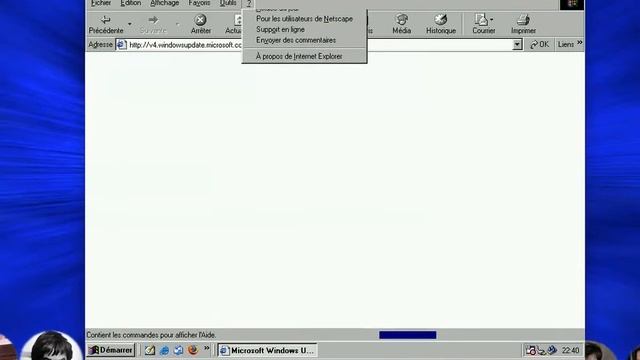640x360 pixels.
Task: Click the network system tray icon
Action: (x=541, y=350)
